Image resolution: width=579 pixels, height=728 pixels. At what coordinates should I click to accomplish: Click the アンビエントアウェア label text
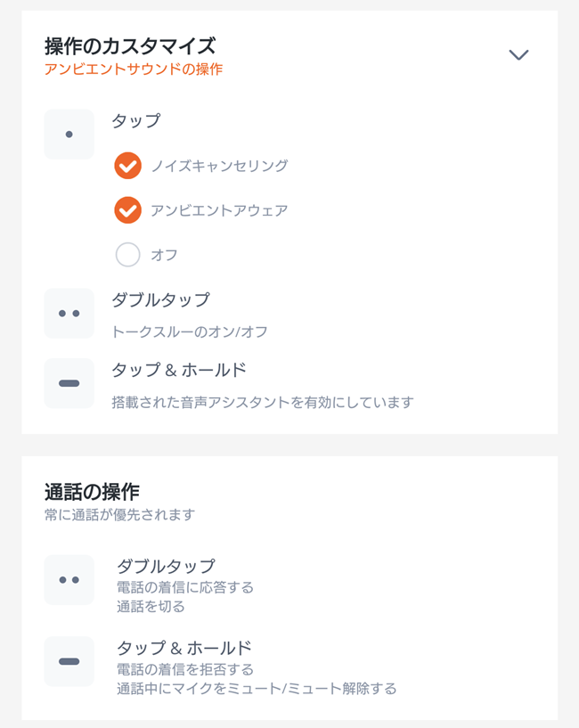click(x=219, y=210)
